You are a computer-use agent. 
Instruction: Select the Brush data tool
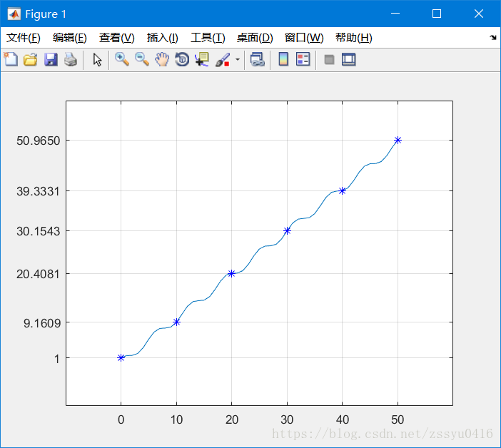coord(223,59)
